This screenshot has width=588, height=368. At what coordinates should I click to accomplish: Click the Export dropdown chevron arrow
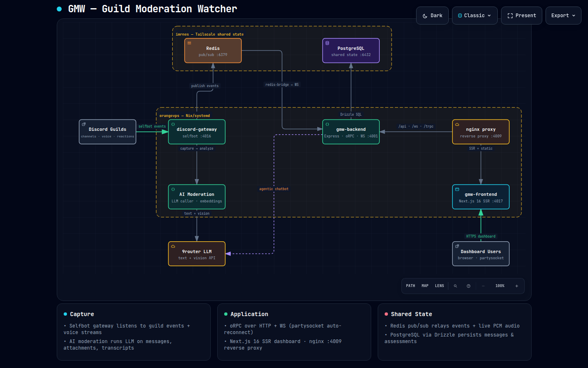tap(574, 16)
